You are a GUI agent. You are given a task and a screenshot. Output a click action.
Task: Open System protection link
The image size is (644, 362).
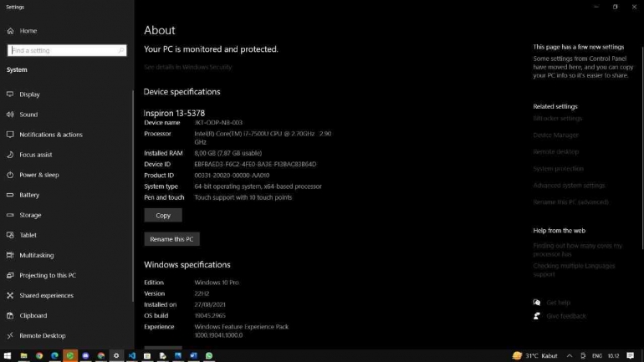558,169
